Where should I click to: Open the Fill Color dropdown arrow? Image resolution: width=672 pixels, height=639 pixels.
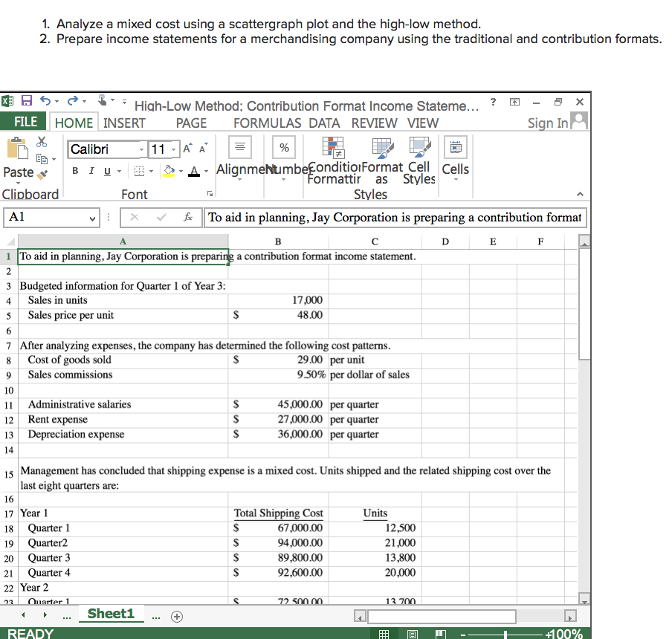coord(181,172)
